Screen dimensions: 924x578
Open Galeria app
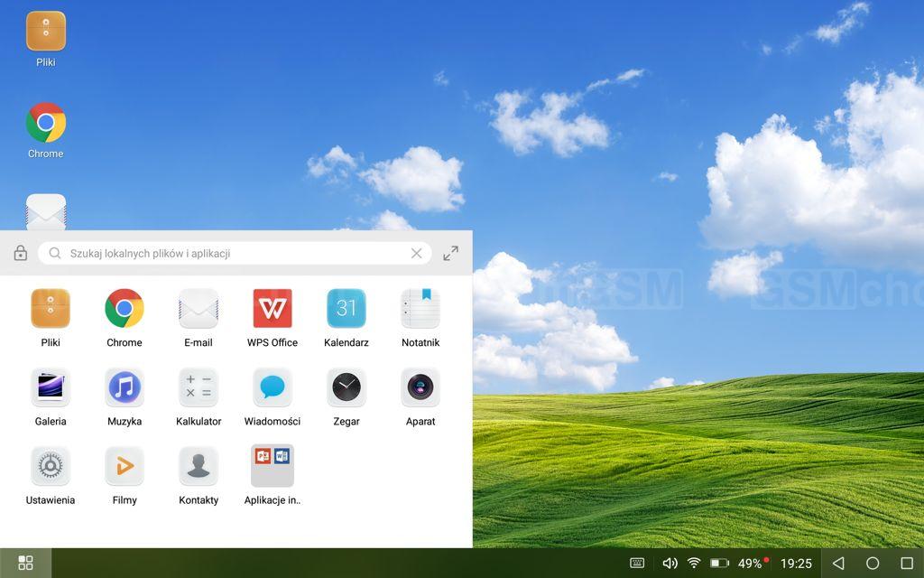(x=50, y=387)
